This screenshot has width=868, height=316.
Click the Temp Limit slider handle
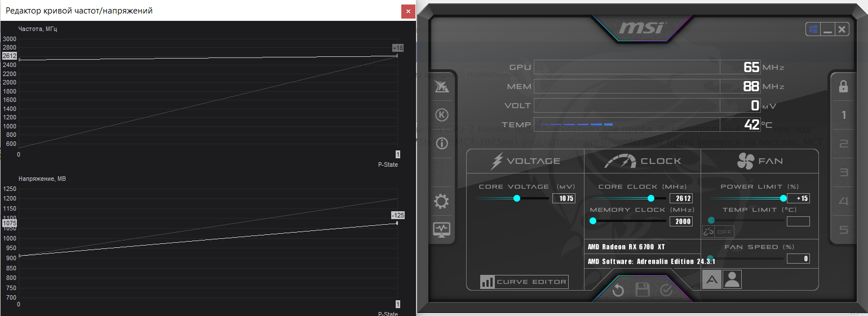711,220
